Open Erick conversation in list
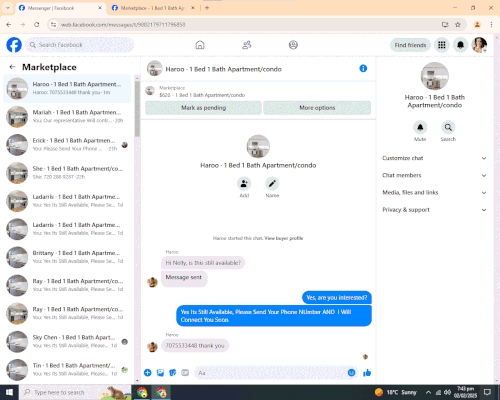Image resolution: width=500 pixels, height=400 pixels. pos(67,145)
